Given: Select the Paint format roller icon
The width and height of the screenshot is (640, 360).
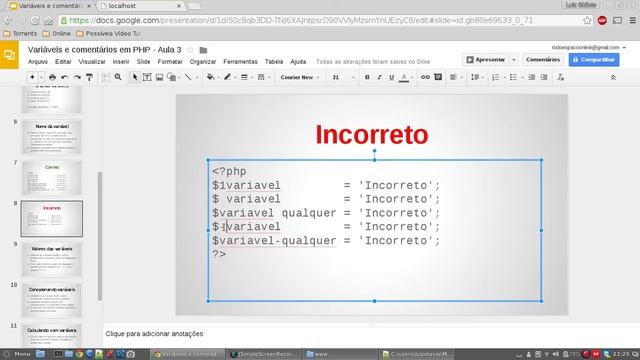Looking at the screenshot, I should [89, 77].
